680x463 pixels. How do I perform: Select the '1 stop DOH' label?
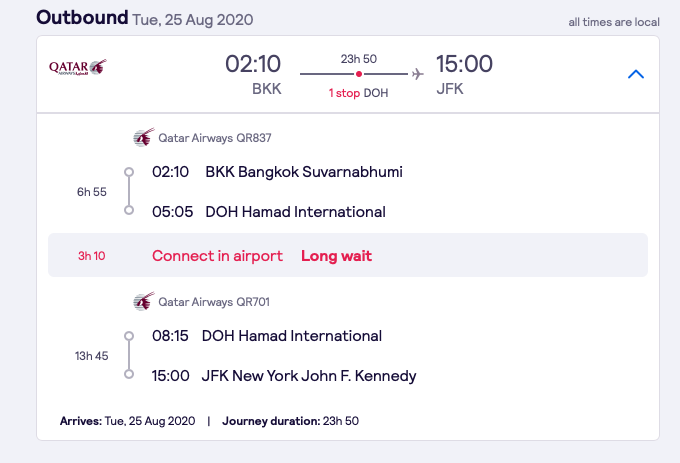tap(358, 93)
